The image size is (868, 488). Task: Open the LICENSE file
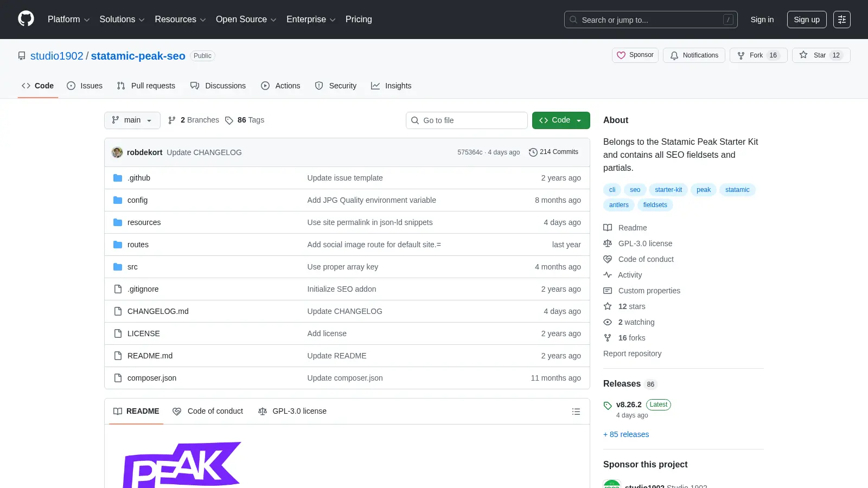click(144, 333)
